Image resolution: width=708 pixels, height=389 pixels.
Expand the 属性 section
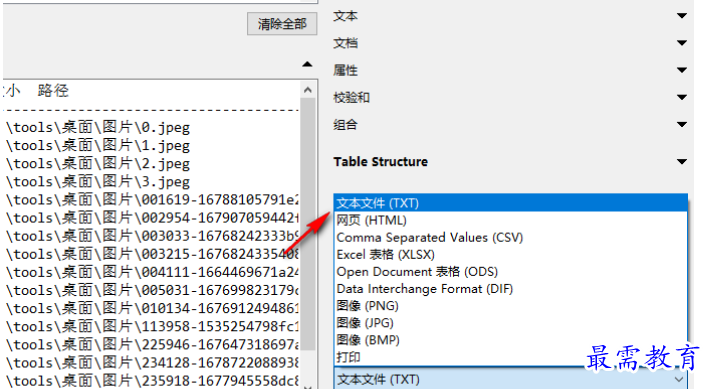coord(682,70)
